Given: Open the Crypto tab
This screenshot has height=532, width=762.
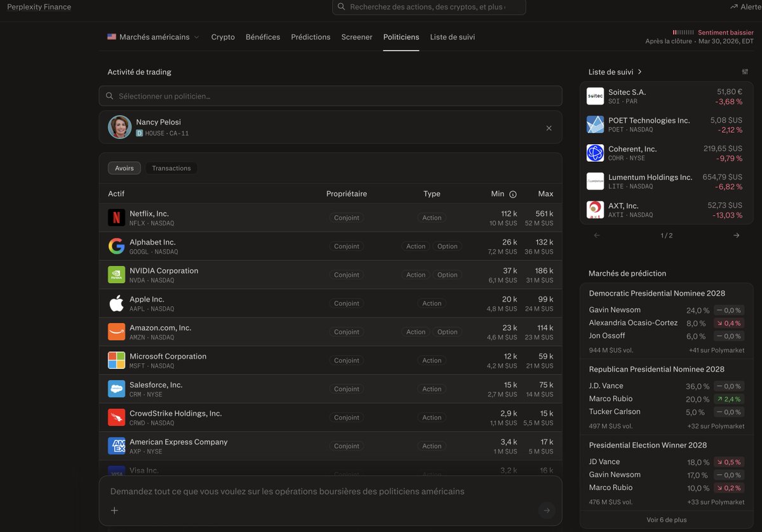Looking at the screenshot, I should [x=223, y=37].
